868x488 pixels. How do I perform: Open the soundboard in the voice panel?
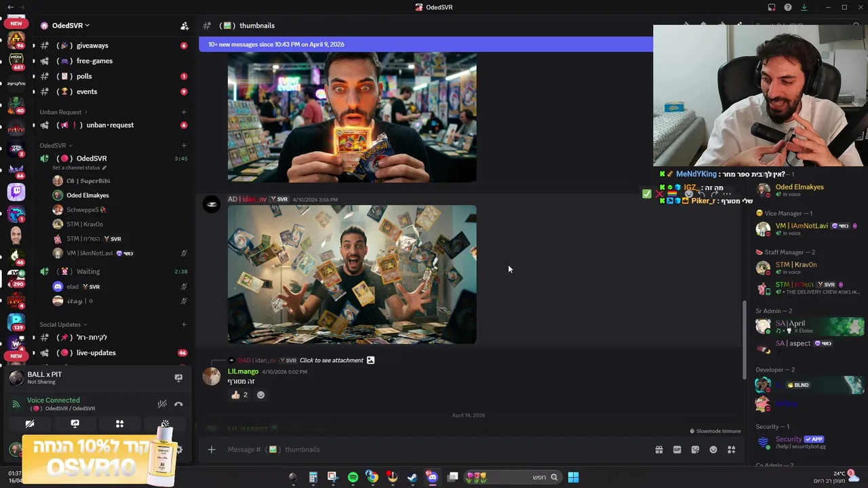click(x=165, y=424)
